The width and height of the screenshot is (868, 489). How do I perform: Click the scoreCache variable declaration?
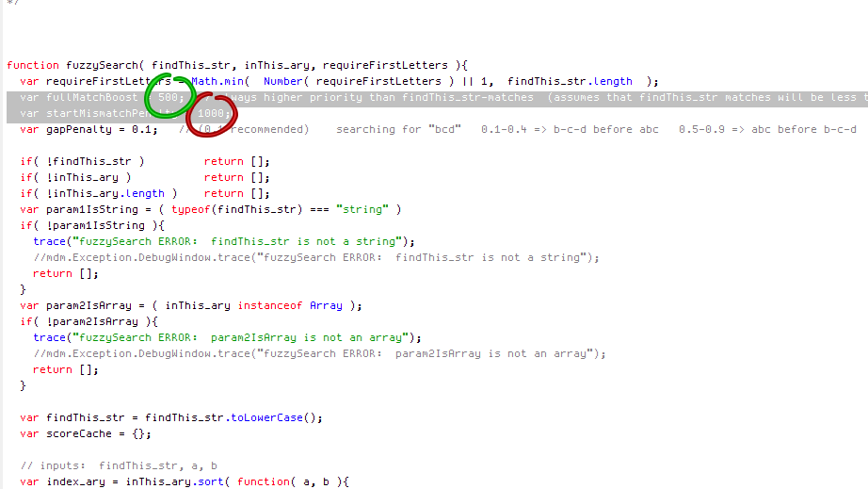pos(86,434)
